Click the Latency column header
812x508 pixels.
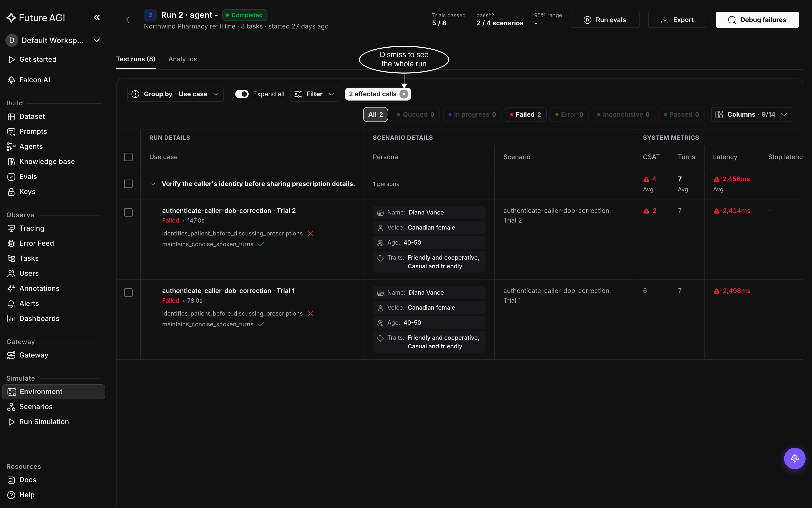coord(725,157)
